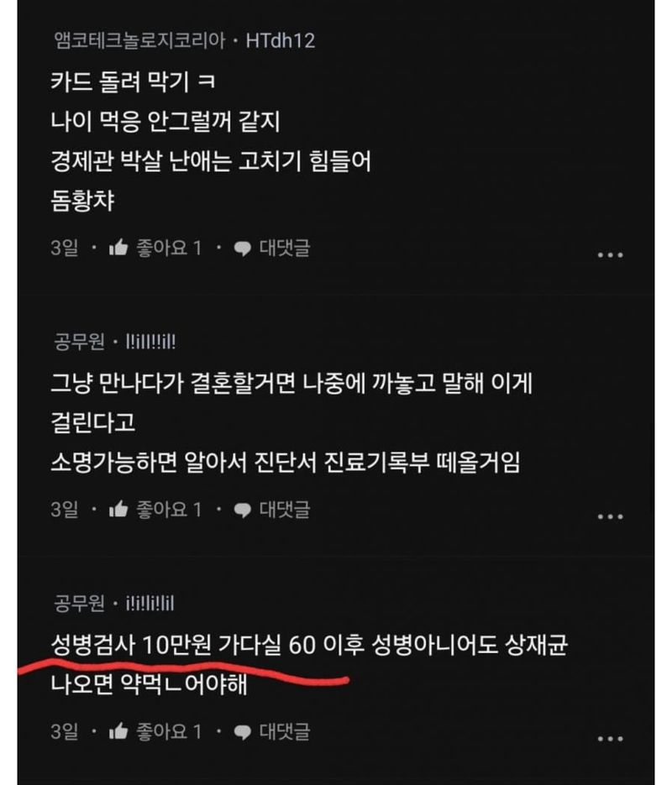Like the 성병검사 10만원 comment
The width and height of the screenshot is (672, 785).
tap(118, 731)
